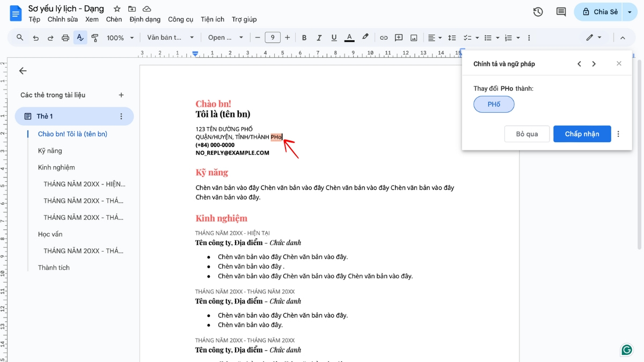
Task: Open line and paragraph spacing
Action: point(452,38)
